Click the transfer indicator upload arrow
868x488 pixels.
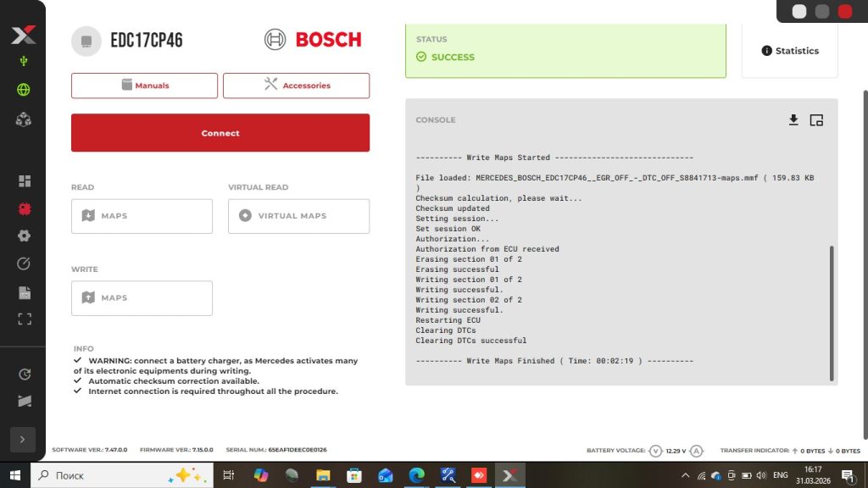(x=795, y=451)
